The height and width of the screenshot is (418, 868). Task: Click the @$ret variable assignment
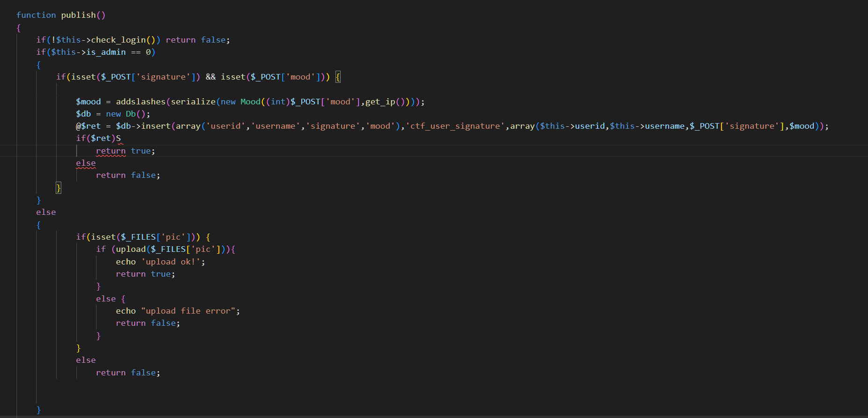pyautogui.click(x=88, y=126)
